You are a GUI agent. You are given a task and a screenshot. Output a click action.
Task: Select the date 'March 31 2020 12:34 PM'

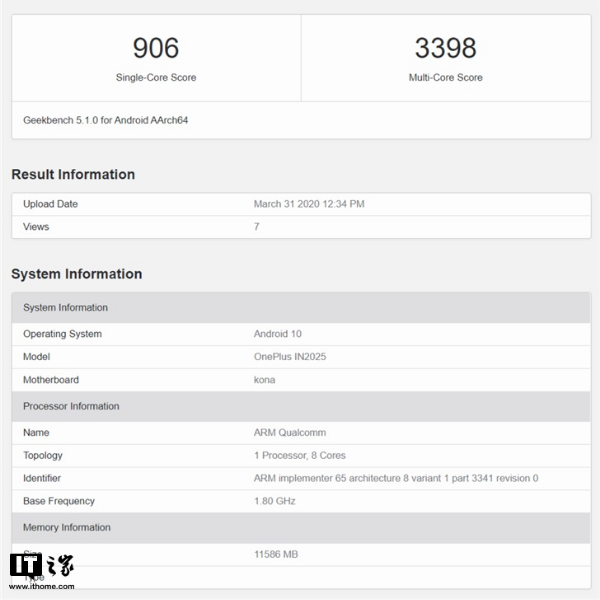pyautogui.click(x=309, y=204)
